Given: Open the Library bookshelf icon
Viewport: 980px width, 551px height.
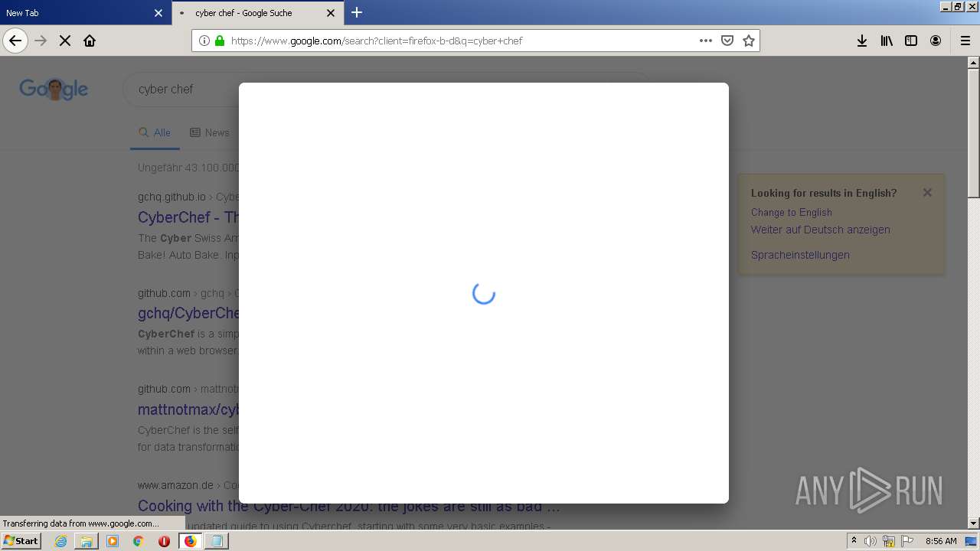Looking at the screenshot, I should click(887, 41).
